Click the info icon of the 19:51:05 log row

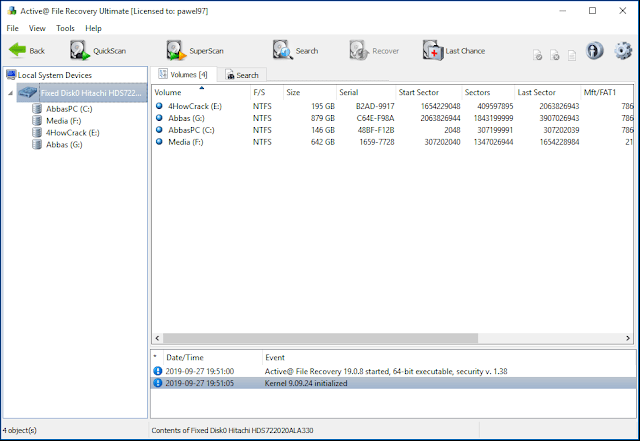click(x=157, y=383)
